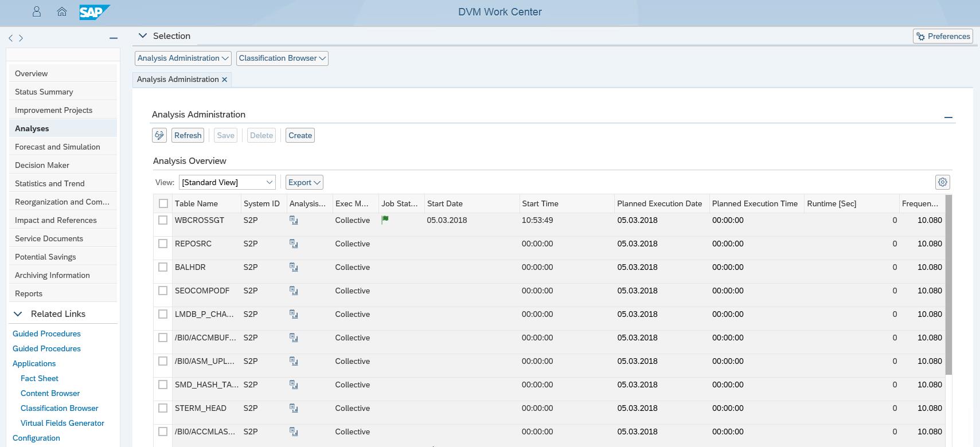The width and height of the screenshot is (980, 447).
Task: Open Overview in navigation menu
Action: [x=63, y=73]
